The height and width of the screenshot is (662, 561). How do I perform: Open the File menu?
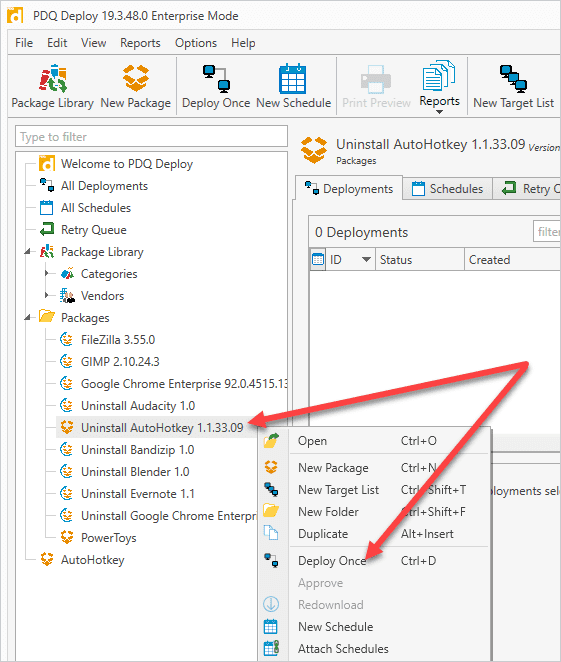pos(24,43)
